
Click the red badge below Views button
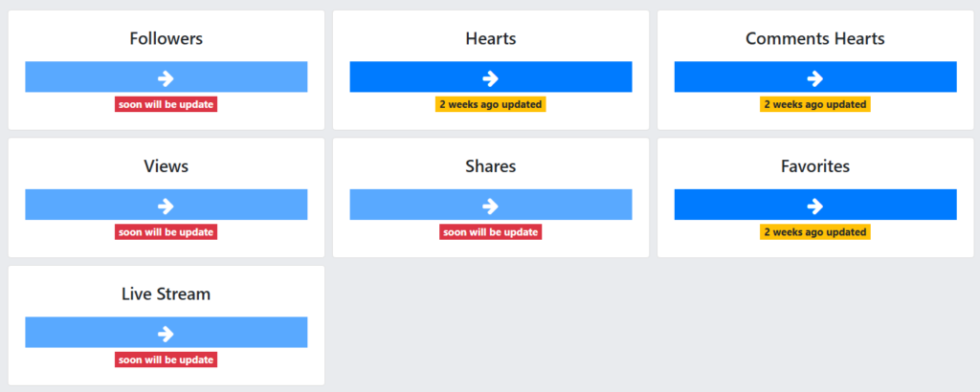167,231
